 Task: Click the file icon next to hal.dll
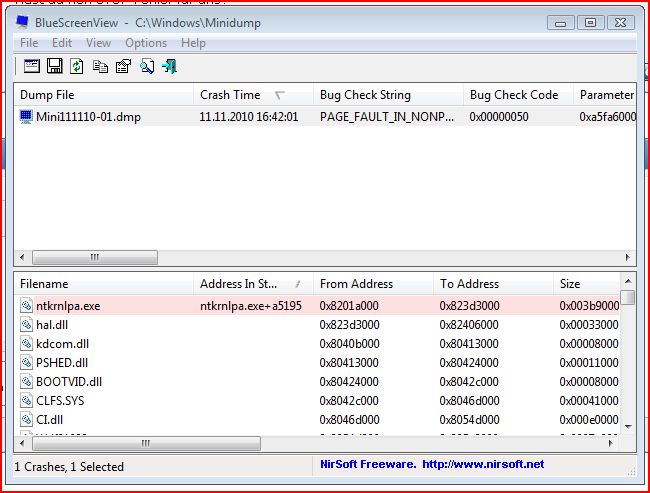26,325
